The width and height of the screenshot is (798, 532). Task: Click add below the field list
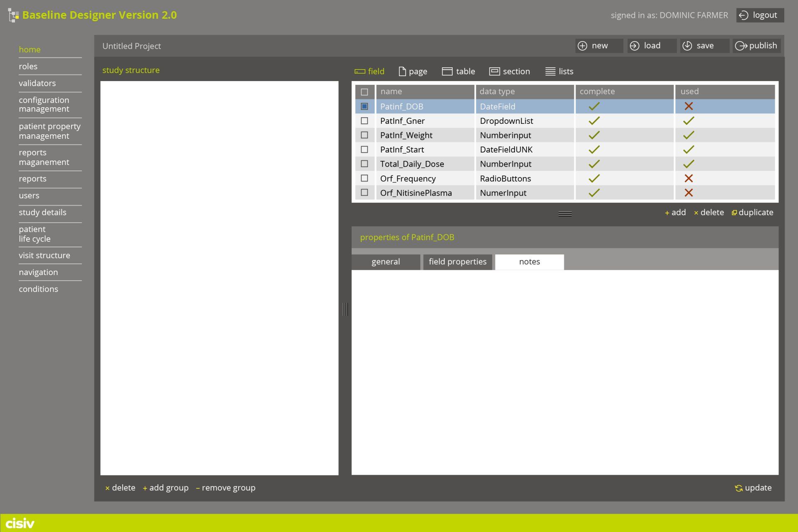click(x=675, y=212)
